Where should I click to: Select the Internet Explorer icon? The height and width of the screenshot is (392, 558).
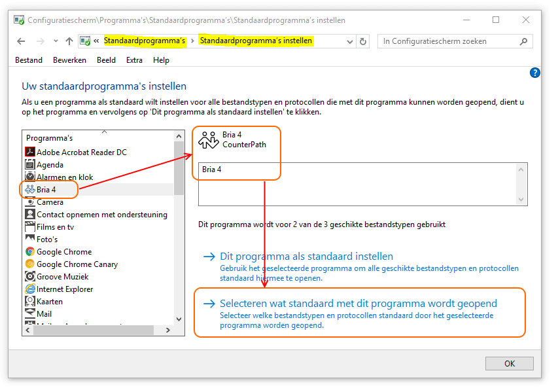(30, 289)
